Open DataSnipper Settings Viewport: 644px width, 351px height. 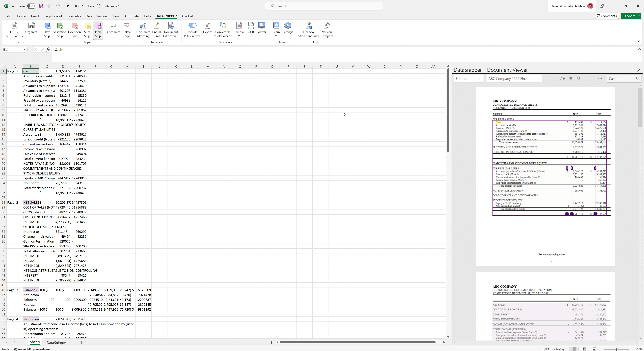(288, 30)
